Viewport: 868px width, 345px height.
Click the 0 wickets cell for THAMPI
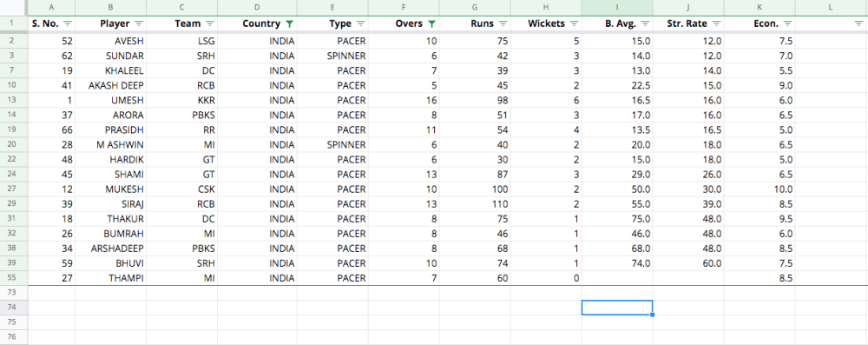tap(546, 278)
